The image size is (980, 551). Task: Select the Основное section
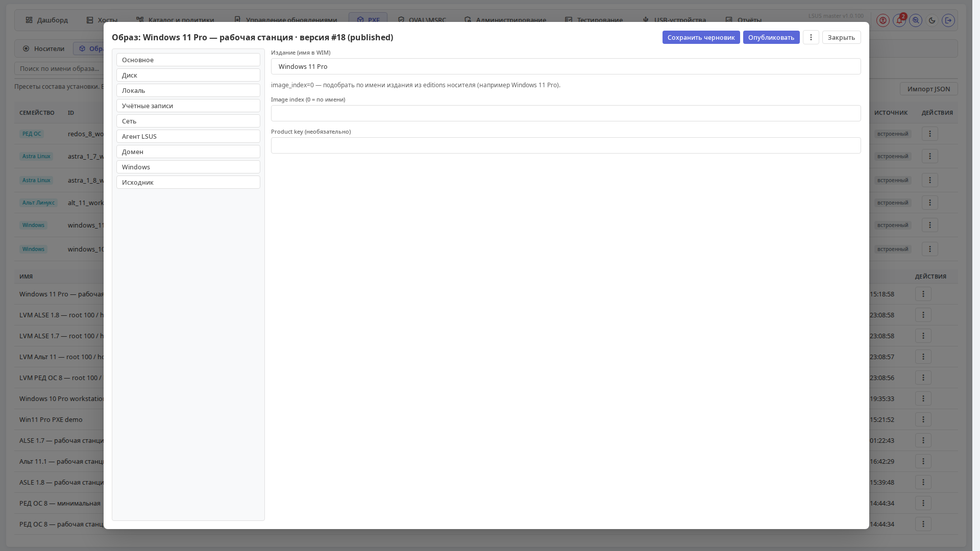[188, 60]
